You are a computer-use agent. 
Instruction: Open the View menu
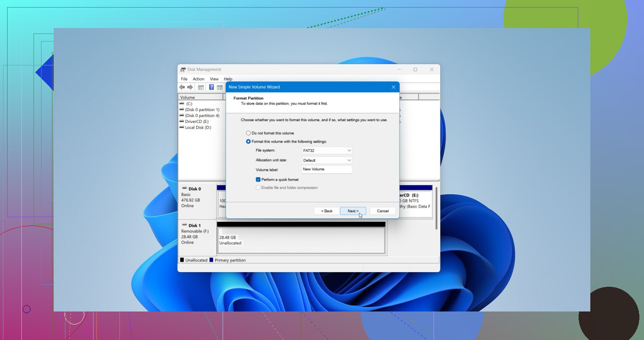214,79
